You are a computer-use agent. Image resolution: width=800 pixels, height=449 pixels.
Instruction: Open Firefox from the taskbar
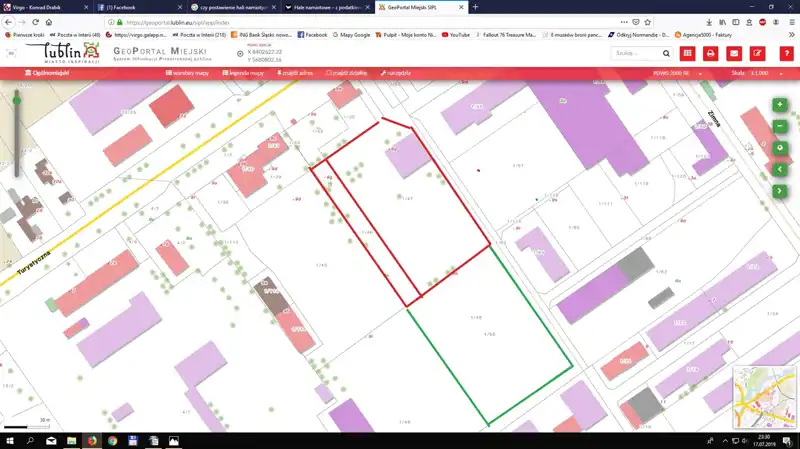pyautogui.click(x=92, y=441)
